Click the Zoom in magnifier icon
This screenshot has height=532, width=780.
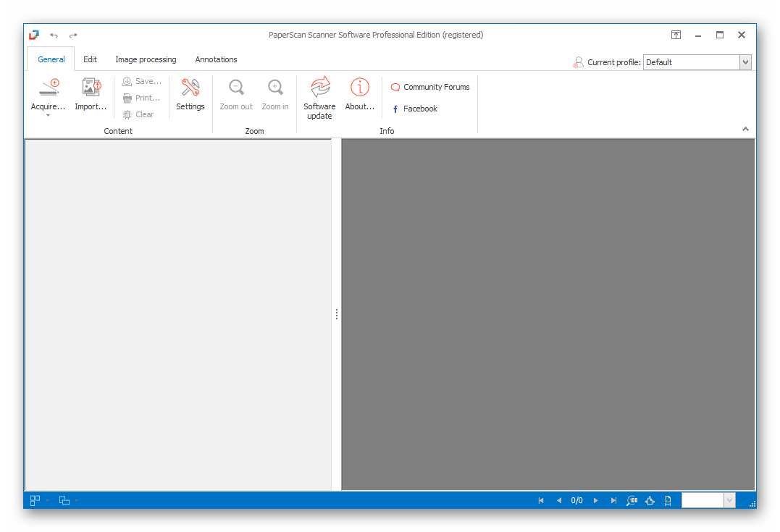pos(275,88)
